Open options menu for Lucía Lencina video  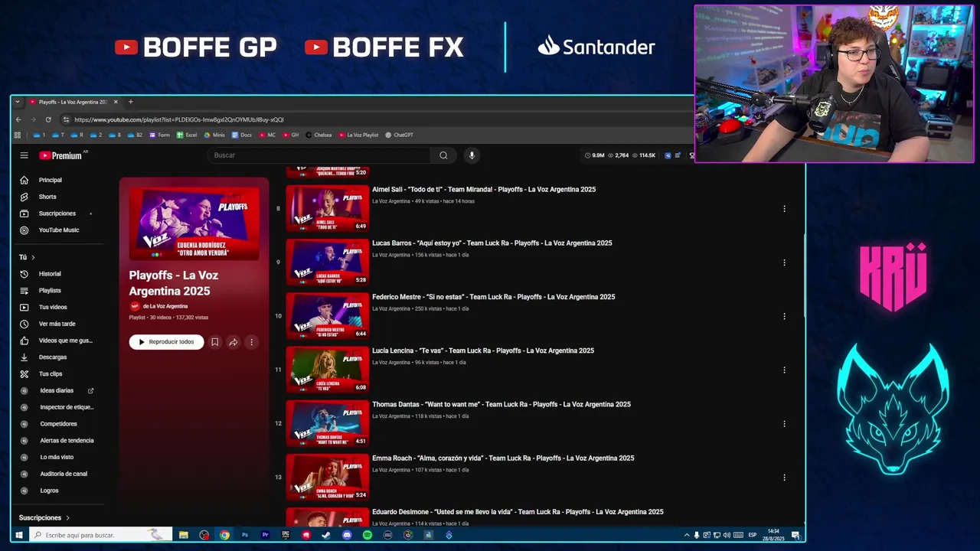[x=784, y=370]
